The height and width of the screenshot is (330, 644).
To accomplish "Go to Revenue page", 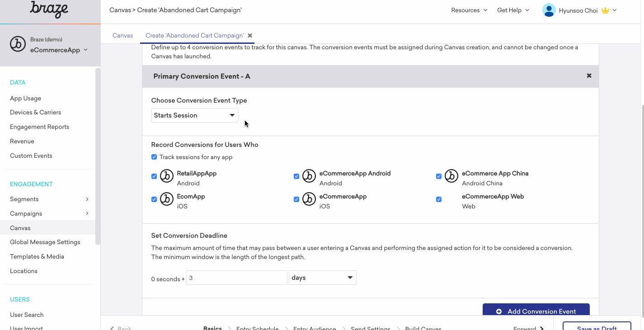I will (22, 141).
